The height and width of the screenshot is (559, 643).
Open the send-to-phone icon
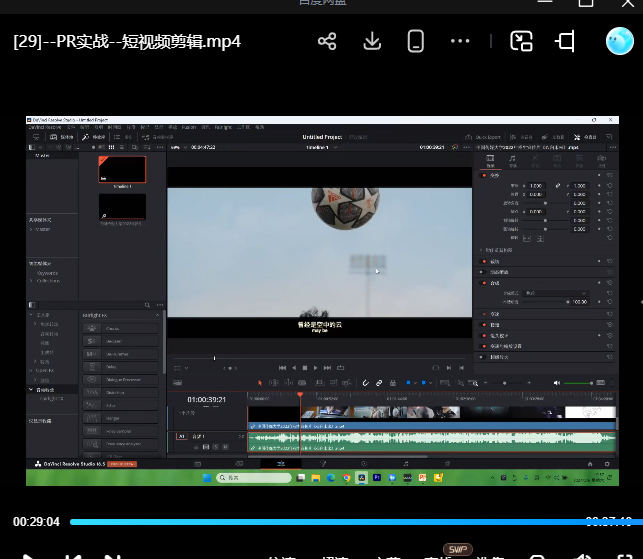coord(415,41)
